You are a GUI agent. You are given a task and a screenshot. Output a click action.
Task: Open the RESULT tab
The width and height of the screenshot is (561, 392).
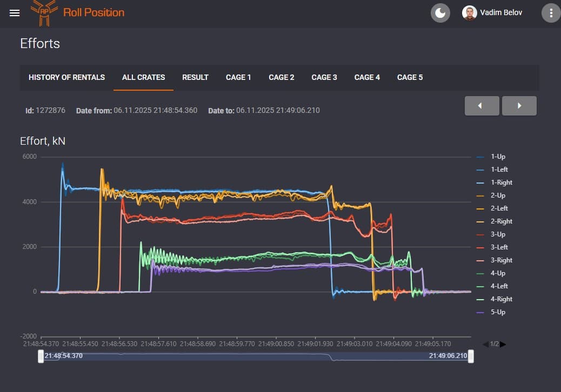tap(195, 77)
